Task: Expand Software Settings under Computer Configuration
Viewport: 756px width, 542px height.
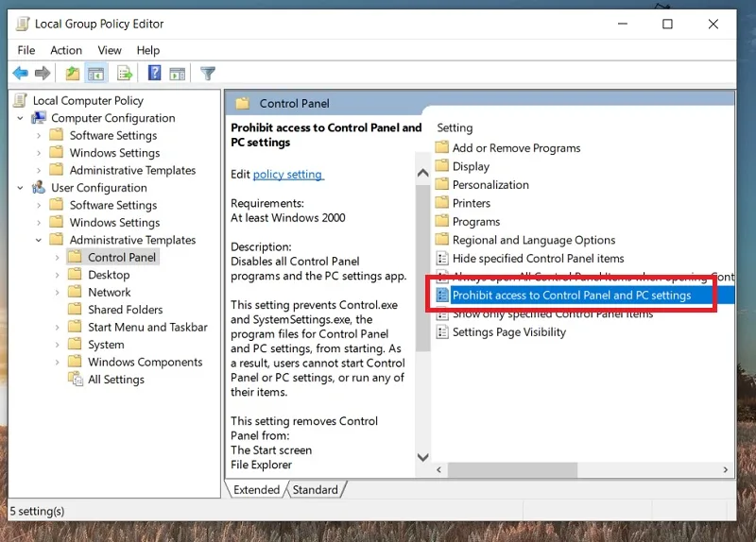Action: point(39,136)
